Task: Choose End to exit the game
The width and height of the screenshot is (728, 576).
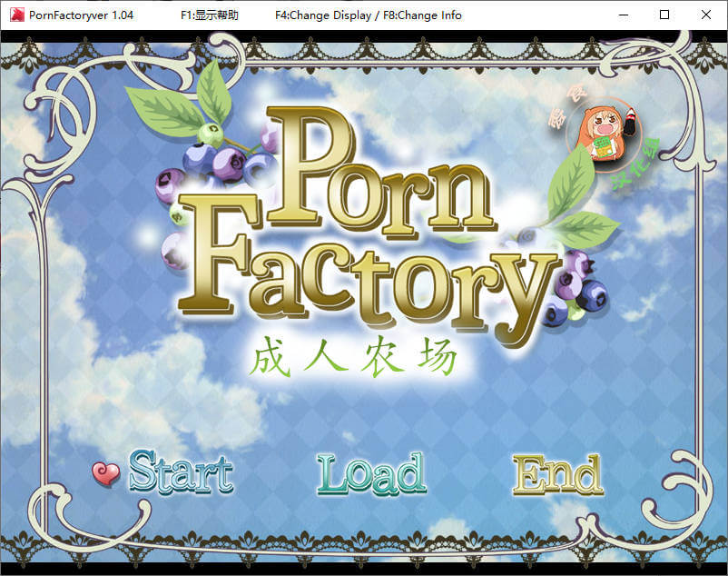Action: point(556,474)
